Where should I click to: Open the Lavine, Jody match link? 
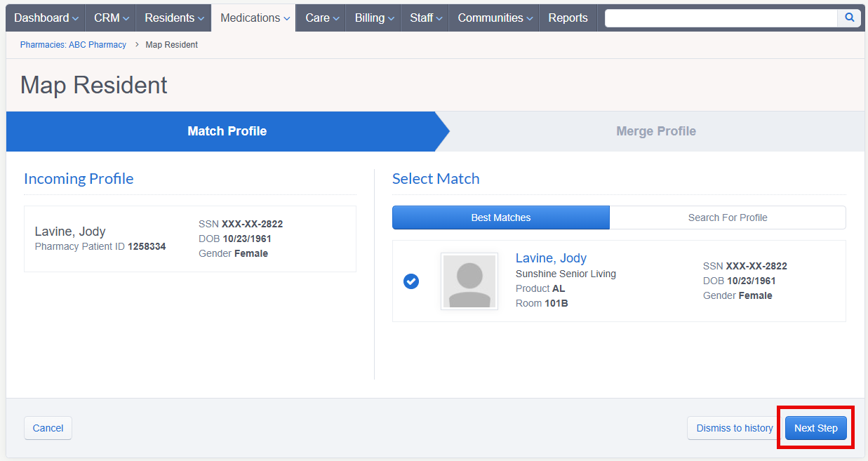pos(551,258)
